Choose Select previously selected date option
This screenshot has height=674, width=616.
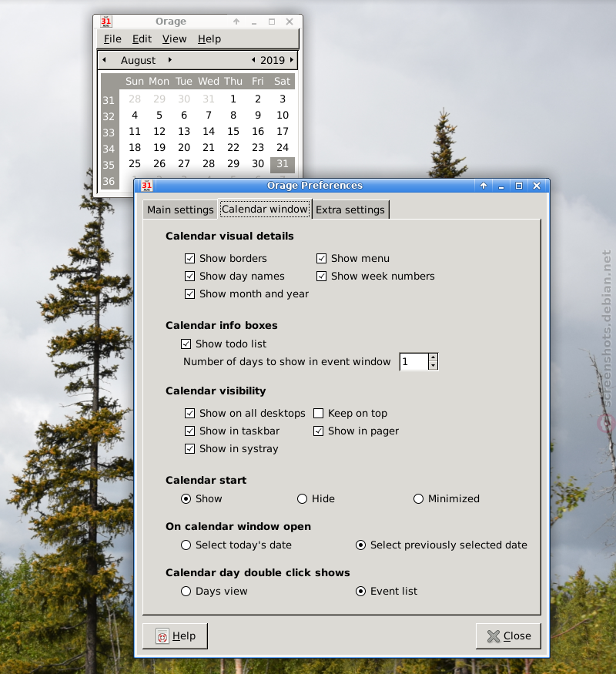pos(361,545)
